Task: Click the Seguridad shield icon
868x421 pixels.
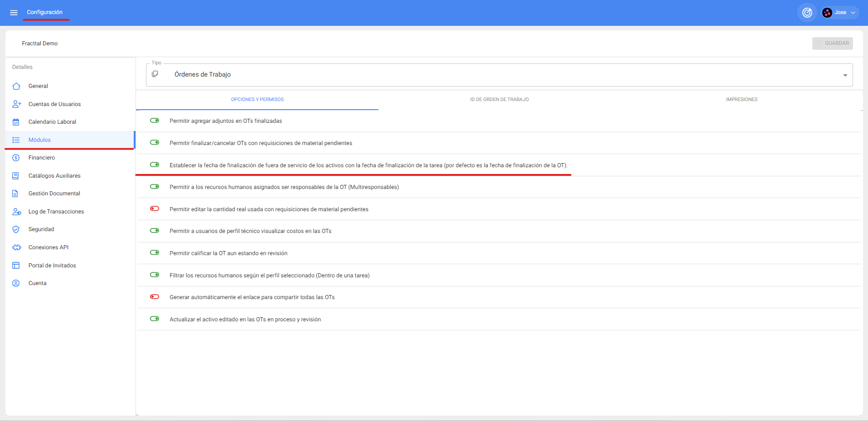Action: 16,229
